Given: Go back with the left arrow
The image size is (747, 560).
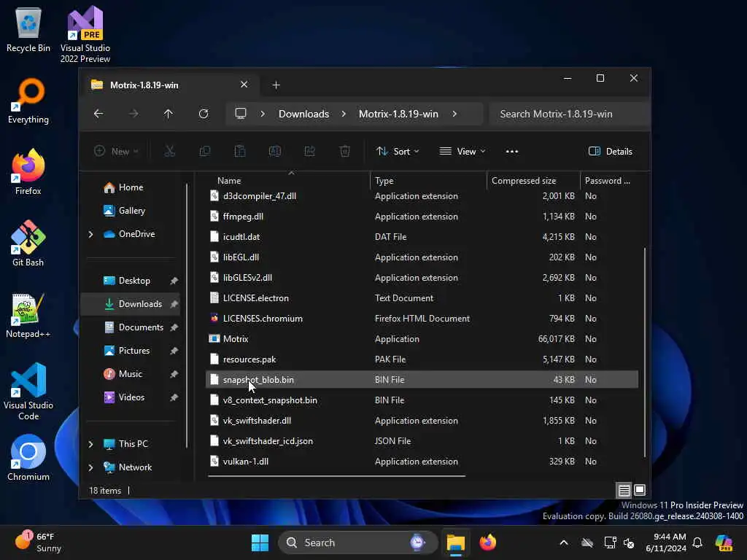Looking at the screenshot, I should (x=98, y=114).
